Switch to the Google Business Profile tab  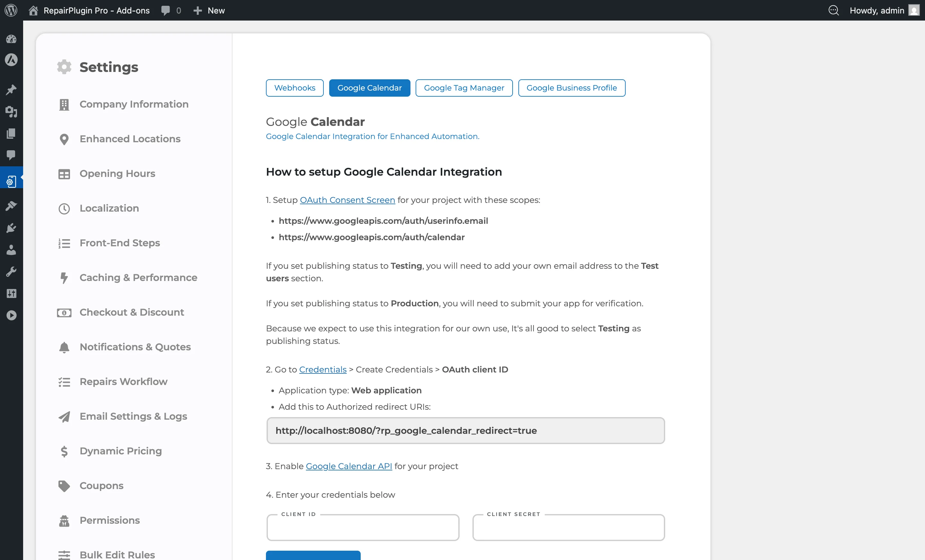[x=571, y=87]
